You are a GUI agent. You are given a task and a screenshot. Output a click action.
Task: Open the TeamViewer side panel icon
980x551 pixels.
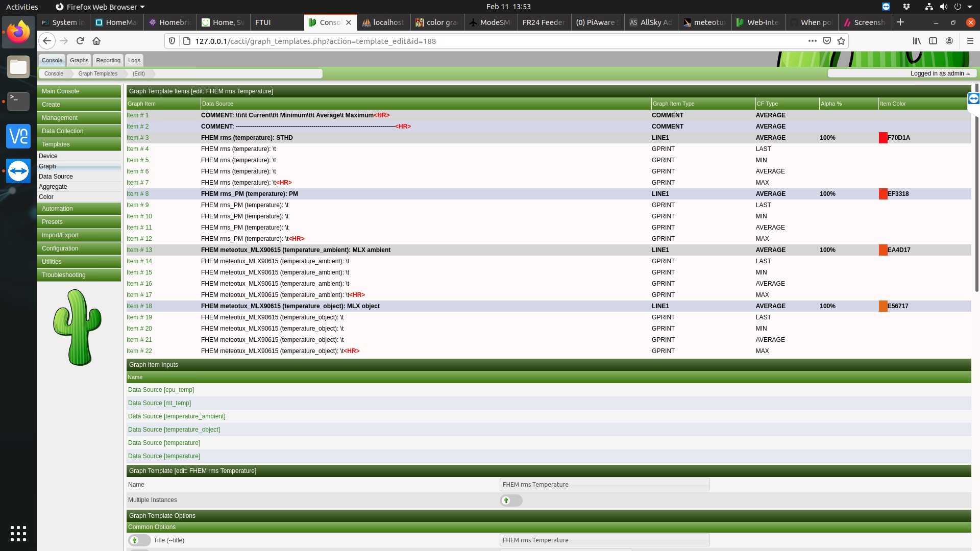point(974,98)
